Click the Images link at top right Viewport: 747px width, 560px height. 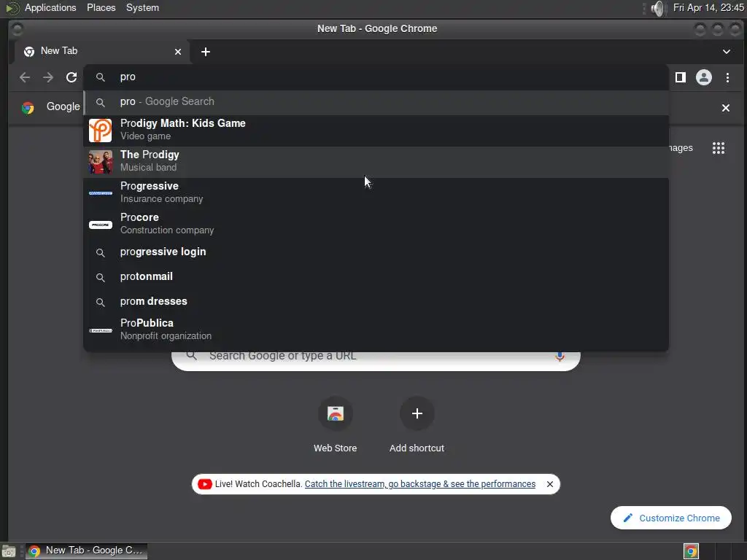coord(681,148)
